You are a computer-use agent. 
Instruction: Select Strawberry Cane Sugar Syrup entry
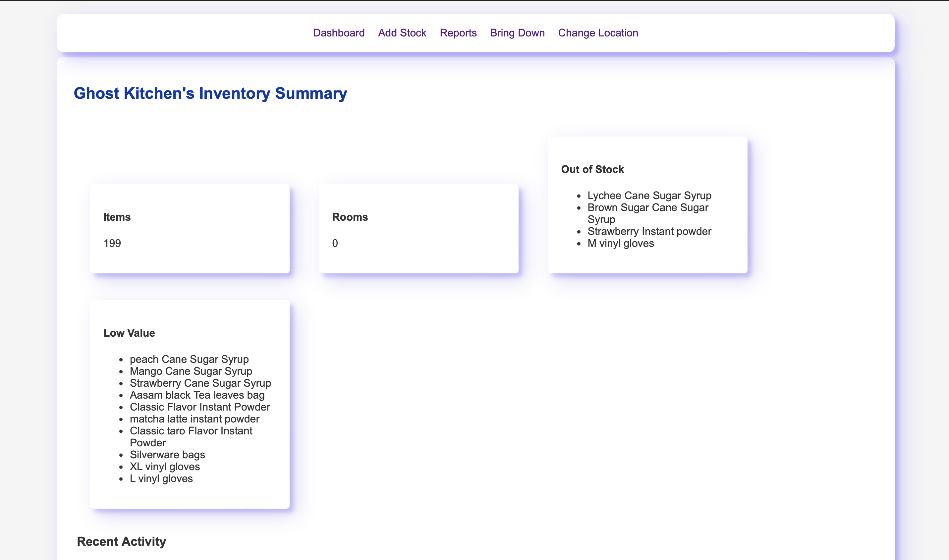tap(200, 383)
